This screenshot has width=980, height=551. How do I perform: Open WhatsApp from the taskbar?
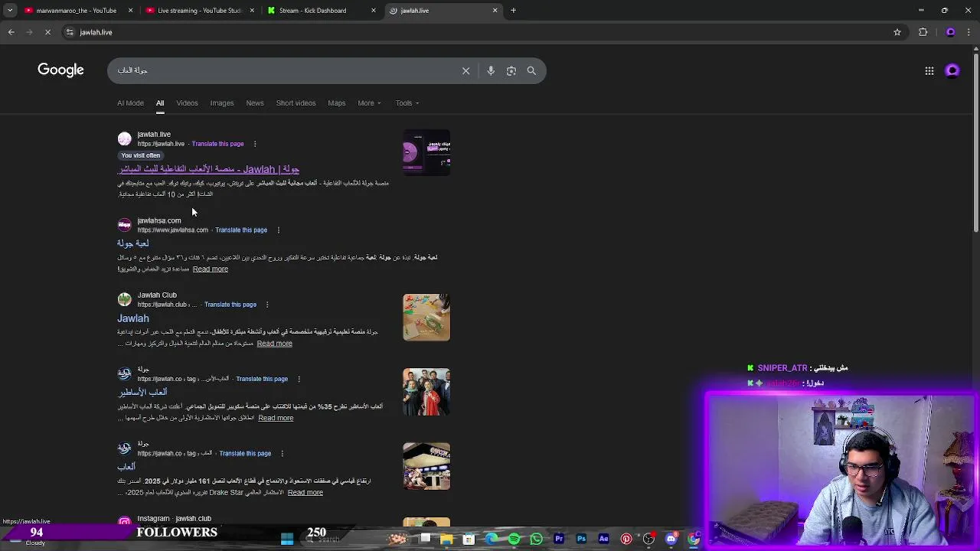coord(536,539)
